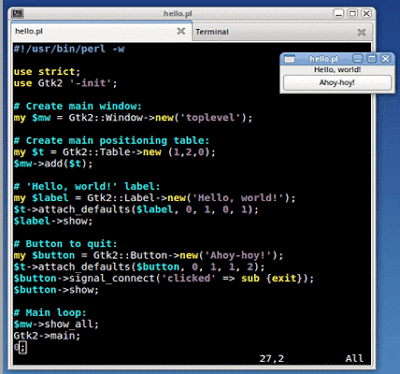Image resolution: width=400 pixels, height=374 pixels.
Task: Click the main window title bar 'hello.pl'
Action: pyautogui.click(x=178, y=14)
